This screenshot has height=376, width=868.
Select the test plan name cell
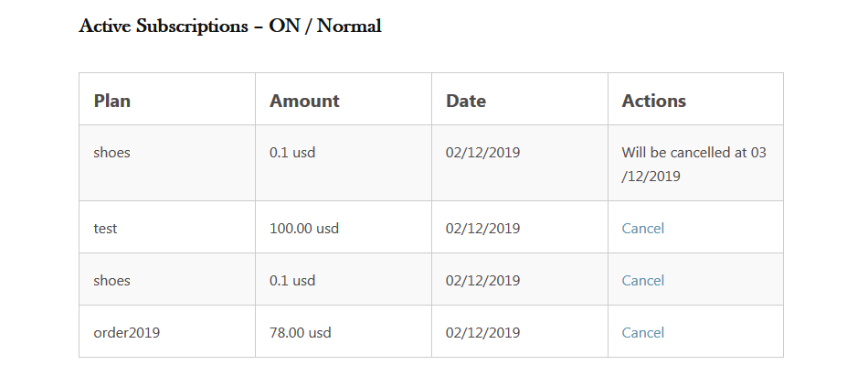tap(105, 228)
